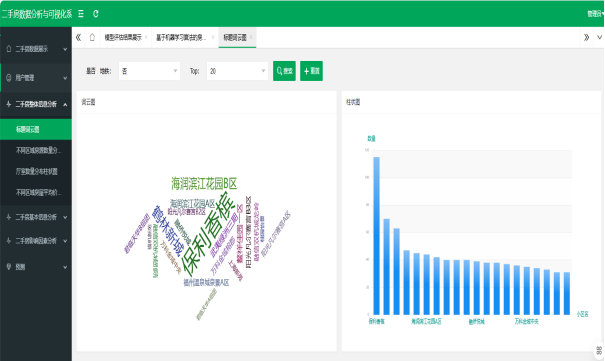Open the Top dropdown showing 20
The width and height of the screenshot is (605, 361).
point(237,71)
